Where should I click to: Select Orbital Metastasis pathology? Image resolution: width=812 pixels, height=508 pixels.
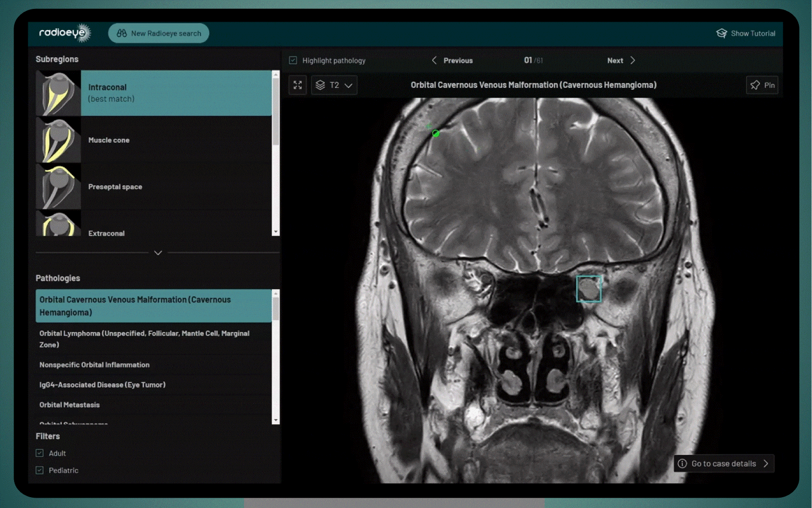(x=154, y=405)
